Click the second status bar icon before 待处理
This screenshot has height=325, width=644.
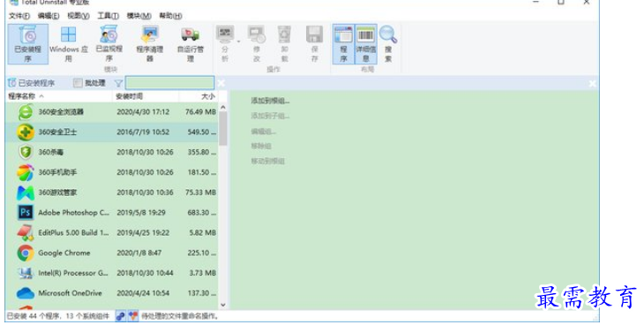click(133, 316)
